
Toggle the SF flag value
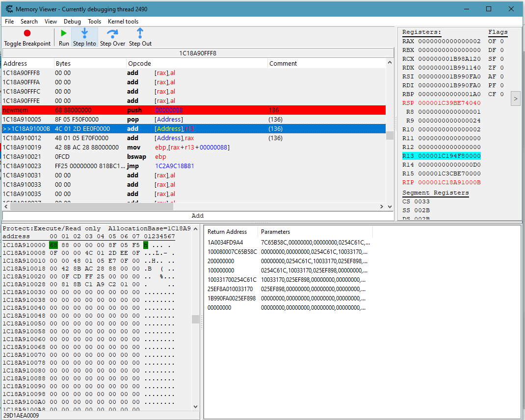coord(501,59)
